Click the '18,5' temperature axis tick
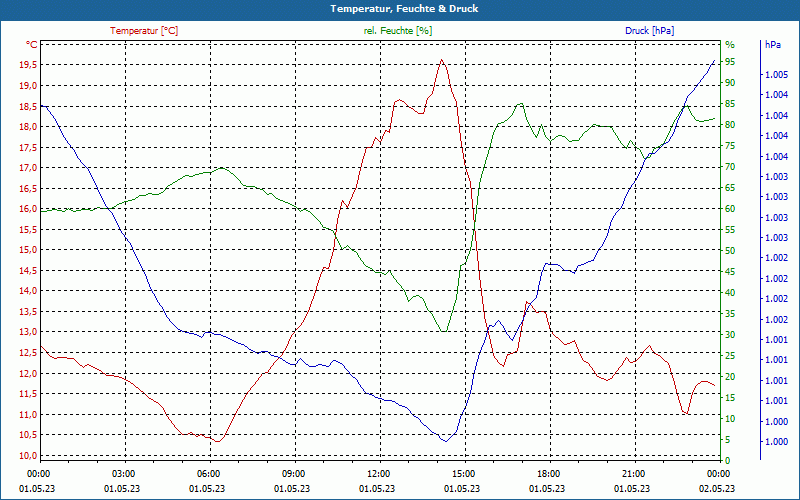800x500 pixels. click(x=28, y=107)
